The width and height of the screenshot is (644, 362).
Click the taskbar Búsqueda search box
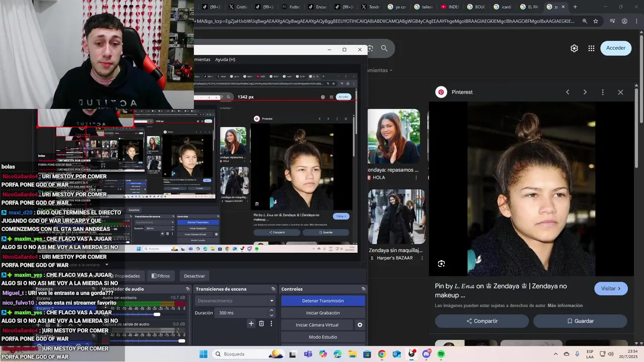(249, 354)
